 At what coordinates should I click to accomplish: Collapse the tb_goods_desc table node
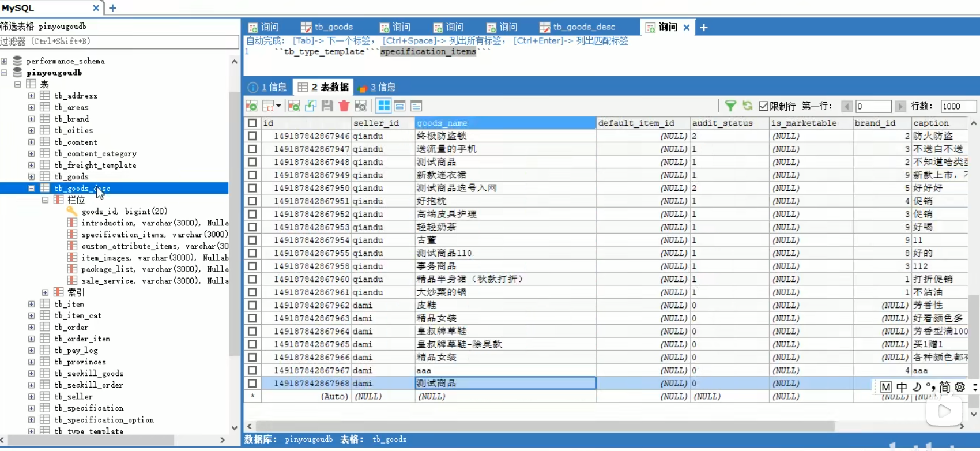point(32,188)
